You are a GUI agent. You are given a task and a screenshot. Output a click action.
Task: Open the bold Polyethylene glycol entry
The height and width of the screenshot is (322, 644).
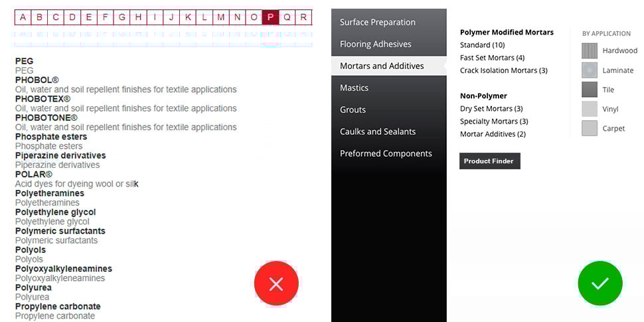coord(56,212)
